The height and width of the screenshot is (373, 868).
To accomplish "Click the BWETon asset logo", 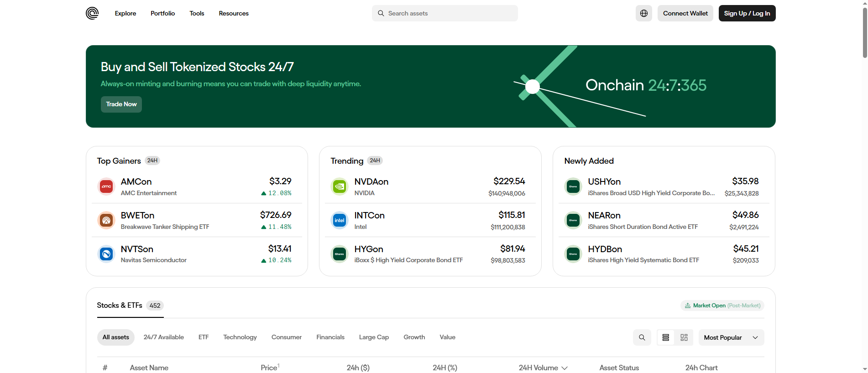I will [106, 220].
